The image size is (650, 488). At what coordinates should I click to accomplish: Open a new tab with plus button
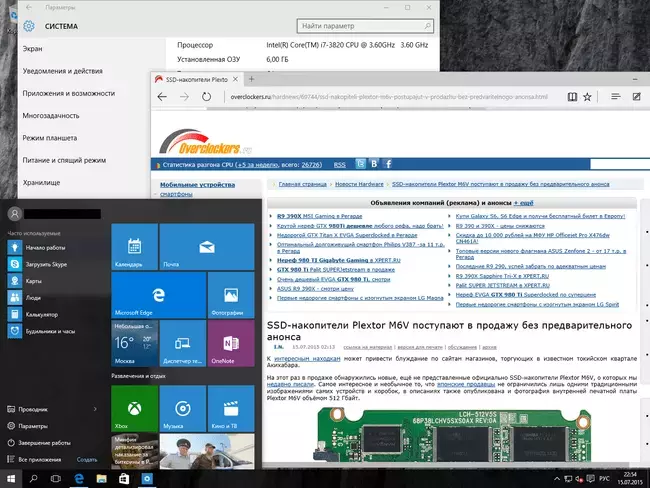click(x=251, y=79)
